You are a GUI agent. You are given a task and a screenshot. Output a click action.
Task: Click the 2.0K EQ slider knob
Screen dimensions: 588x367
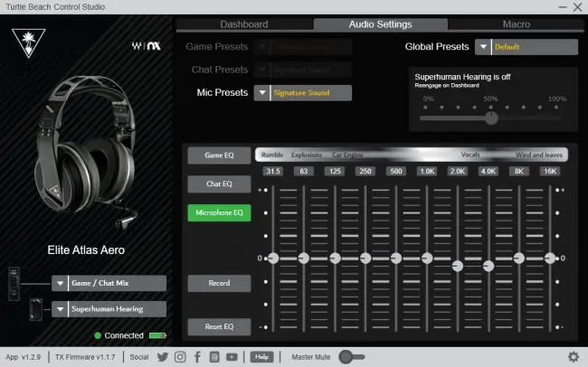[458, 266]
